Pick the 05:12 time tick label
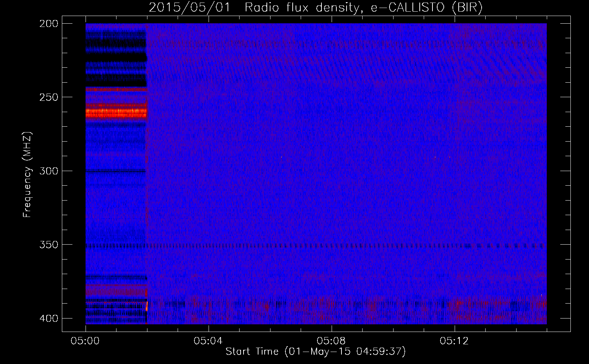Image resolution: width=589 pixels, height=364 pixels. point(454,341)
